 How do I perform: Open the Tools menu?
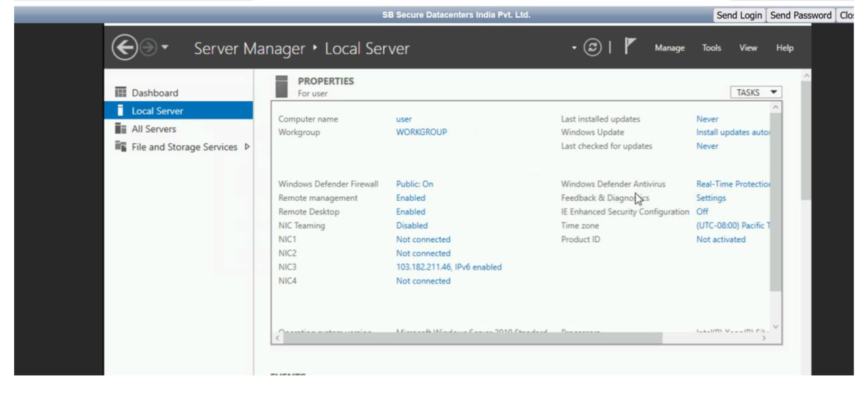(711, 48)
